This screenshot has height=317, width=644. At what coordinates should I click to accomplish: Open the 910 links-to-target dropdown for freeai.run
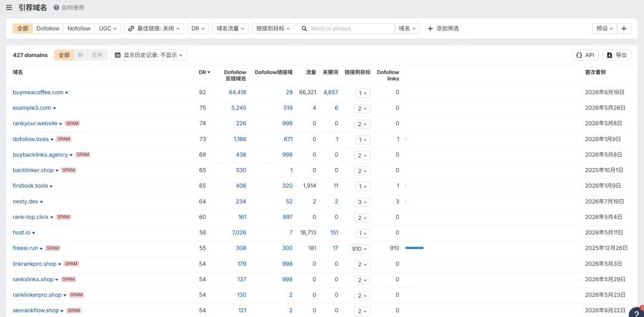pyautogui.click(x=360, y=249)
